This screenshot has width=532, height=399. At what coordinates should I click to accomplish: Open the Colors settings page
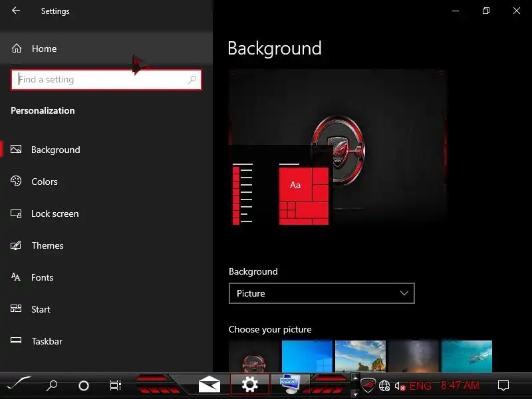[106, 182]
